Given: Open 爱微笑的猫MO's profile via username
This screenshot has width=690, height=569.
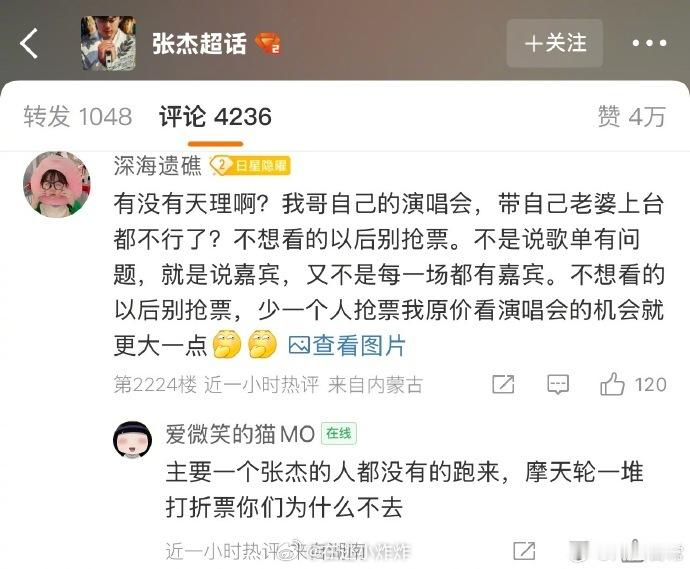Looking at the screenshot, I should (240, 434).
